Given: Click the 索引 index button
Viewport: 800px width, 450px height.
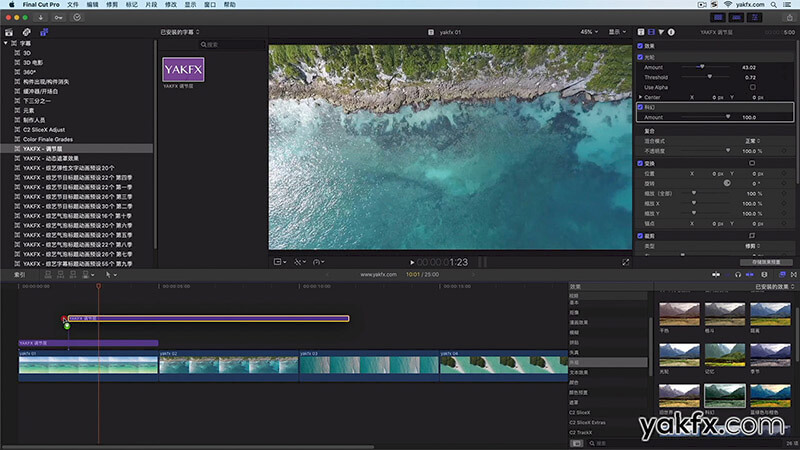Looking at the screenshot, I should [19, 274].
